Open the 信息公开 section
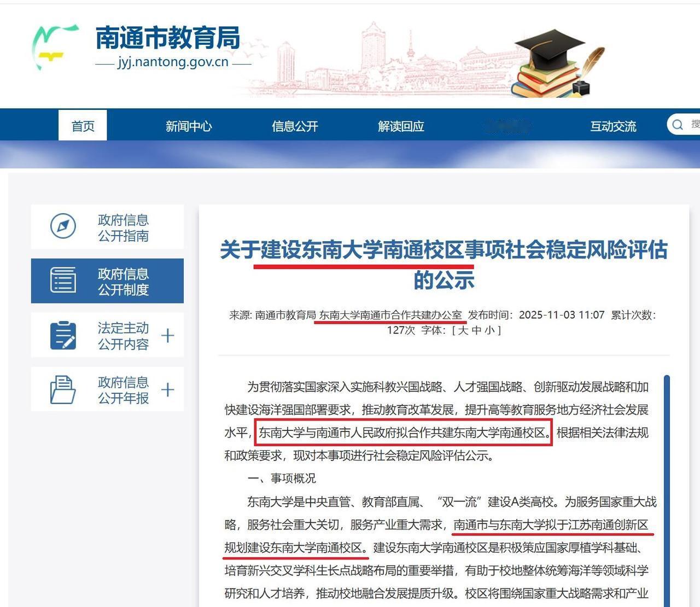This screenshot has width=700, height=607. coord(294,125)
